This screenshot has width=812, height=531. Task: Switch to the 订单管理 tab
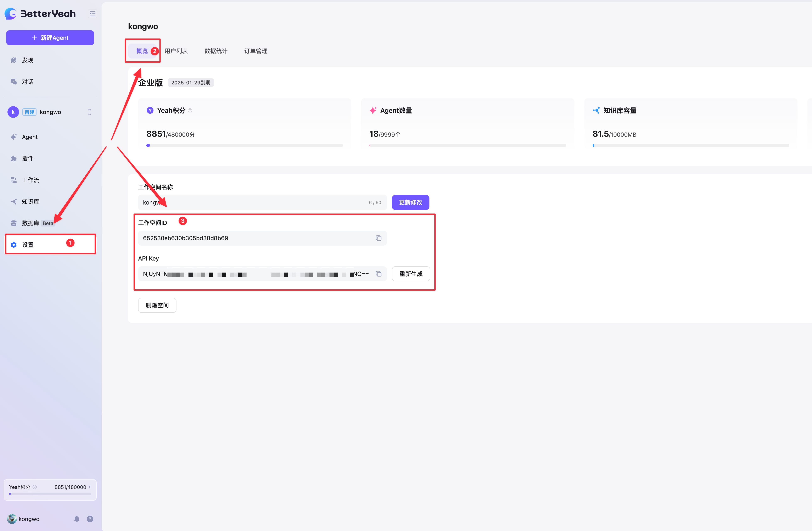256,51
